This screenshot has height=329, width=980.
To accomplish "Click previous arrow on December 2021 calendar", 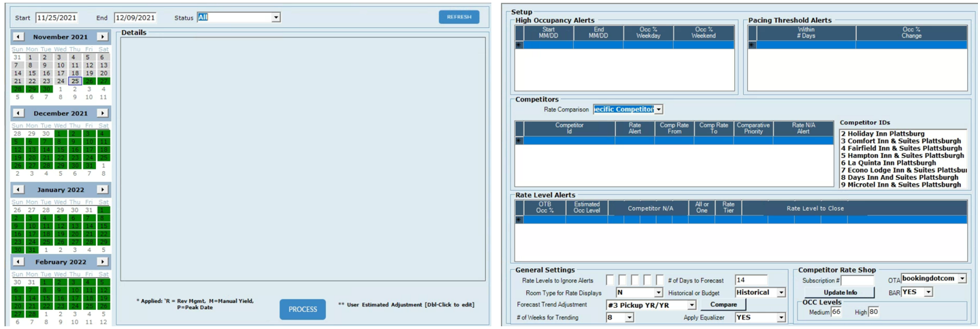I will (18, 113).
